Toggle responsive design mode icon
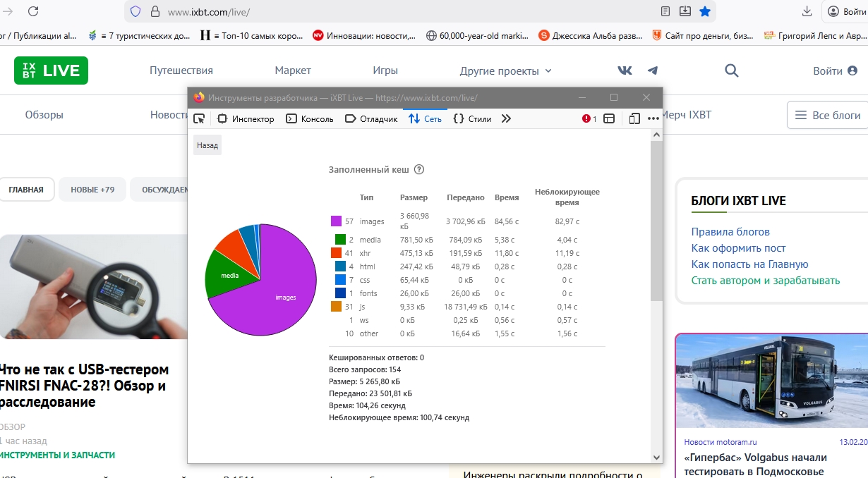868x478 pixels. point(634,118)
